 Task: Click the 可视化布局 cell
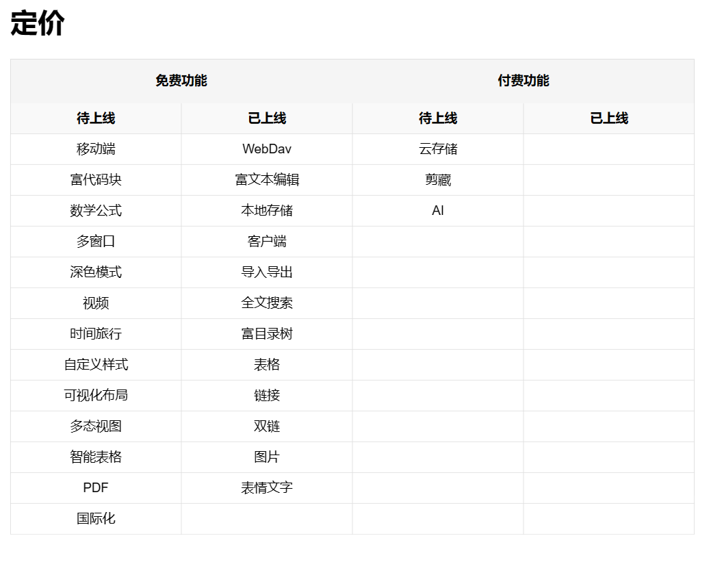pyautogui.click(x=96, y=396)
